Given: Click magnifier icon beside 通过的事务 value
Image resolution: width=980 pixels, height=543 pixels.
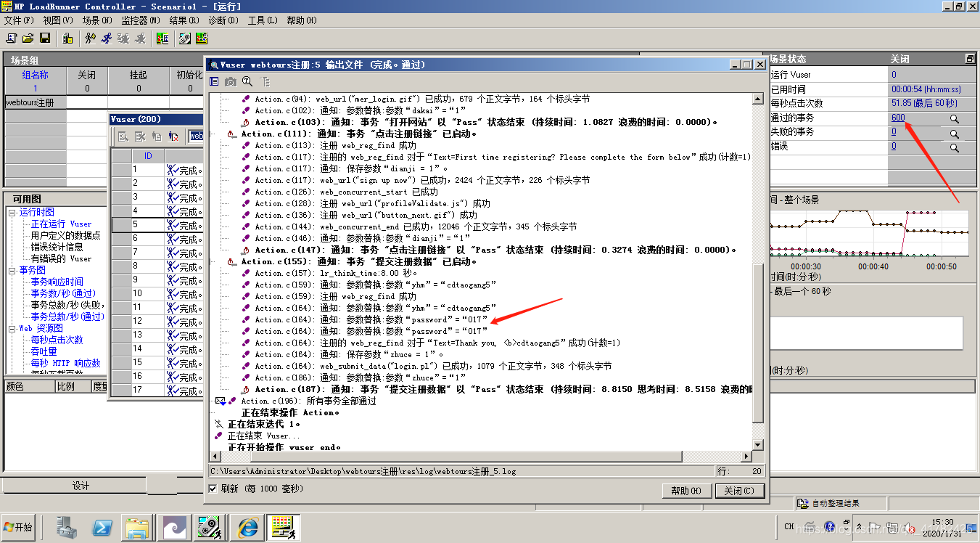Looking at the screenshot, I should coord(955,118).
